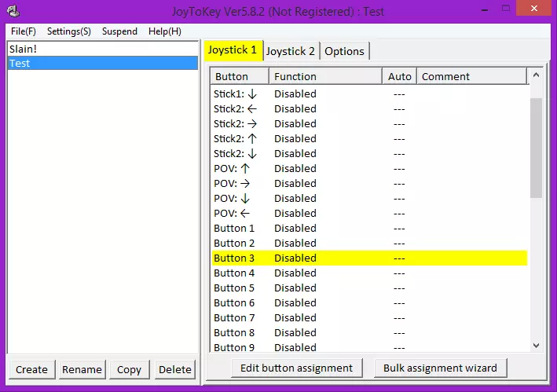Click the Rename profile button
Screen dimensions: 557x392
click(82, 369)
